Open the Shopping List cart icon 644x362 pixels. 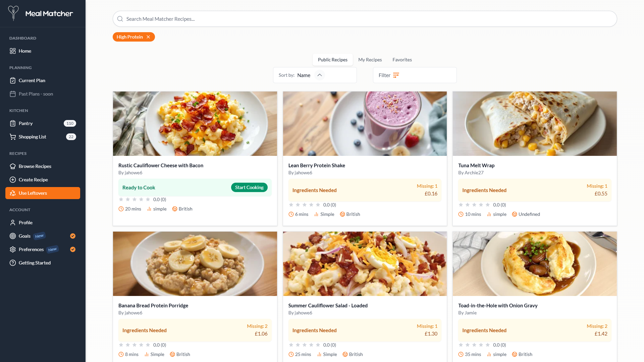pyautogui.click(x=13, y=137)
